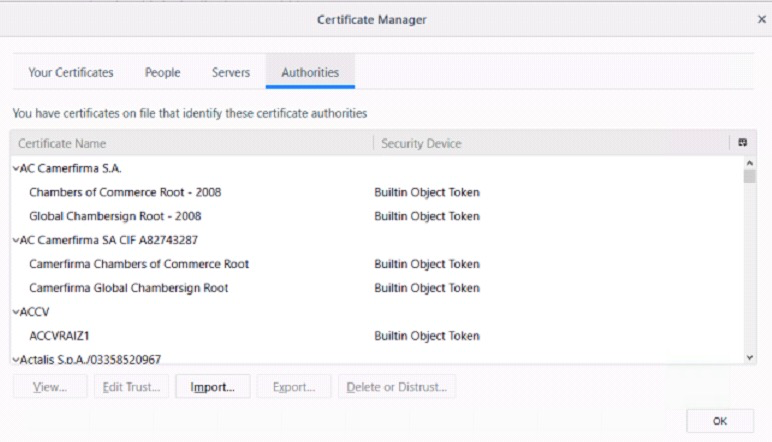Collapse the ACCV tree group

[16, 312]
